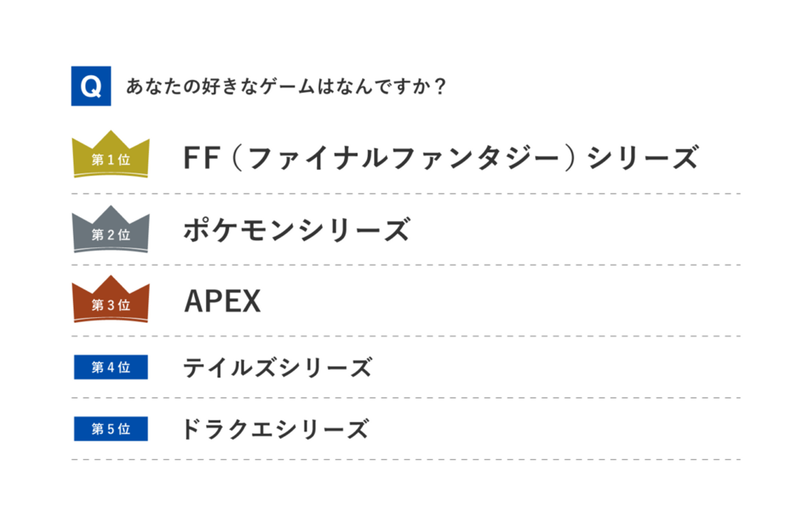Click the dashed divider below テイルズシリーズ
The width and height of the screenshot is (812, 526).
(406, 398)
